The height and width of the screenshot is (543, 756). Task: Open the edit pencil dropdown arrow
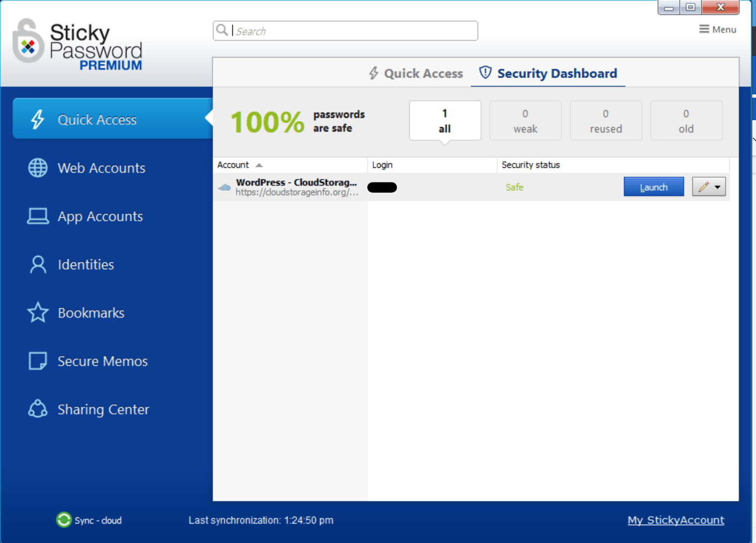coord(717,187)
